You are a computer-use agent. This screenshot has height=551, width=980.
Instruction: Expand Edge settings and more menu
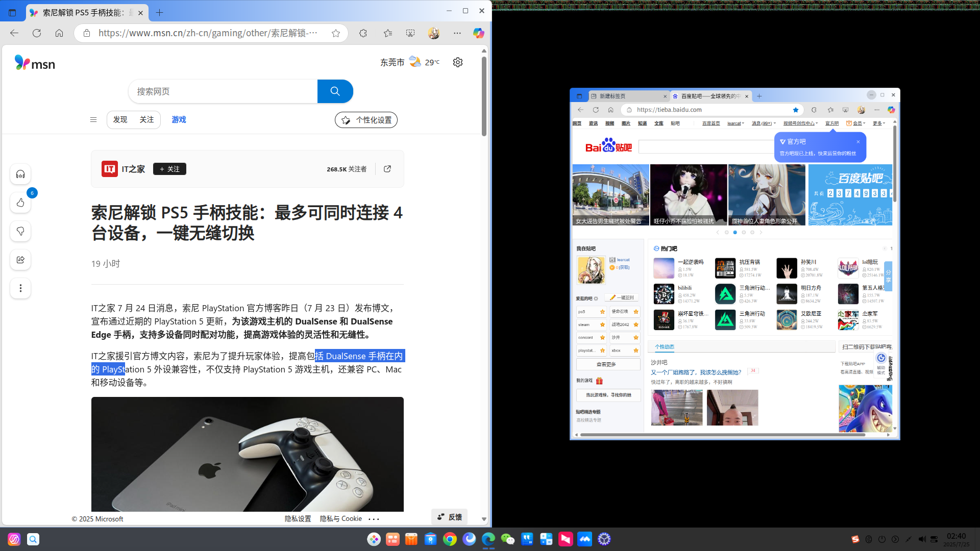[x=457, y=33]
